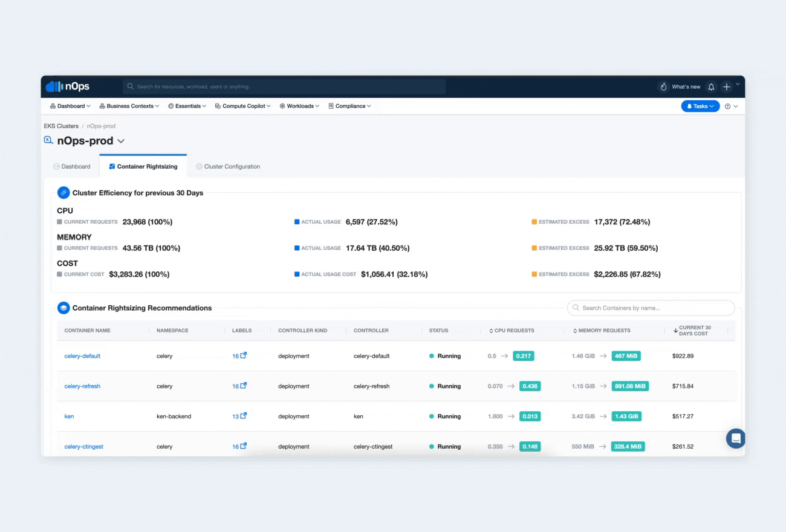Screen dimensions: 786x532
Task: Open labels external link for celery-ctingest
Action: point(244,446)
